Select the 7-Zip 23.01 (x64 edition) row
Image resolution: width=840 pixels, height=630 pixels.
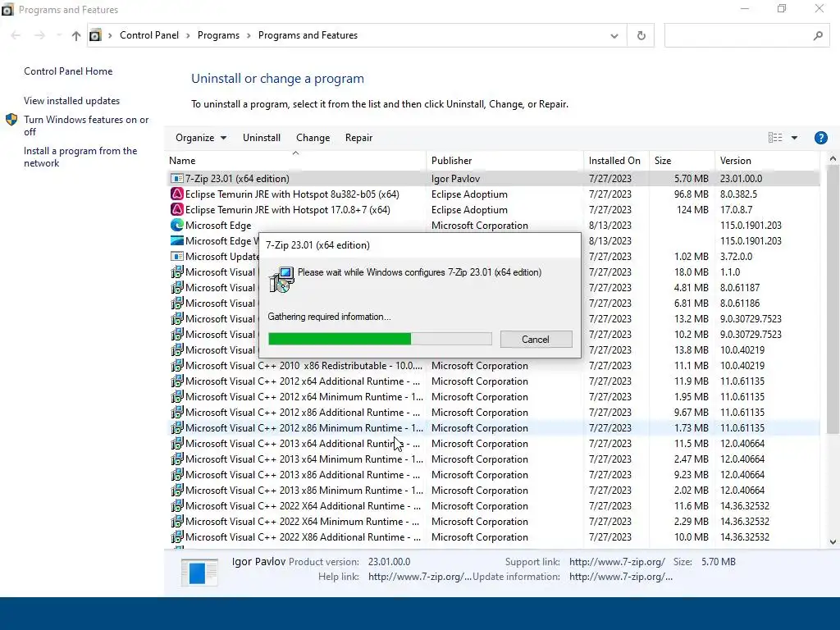coord(493,178)
